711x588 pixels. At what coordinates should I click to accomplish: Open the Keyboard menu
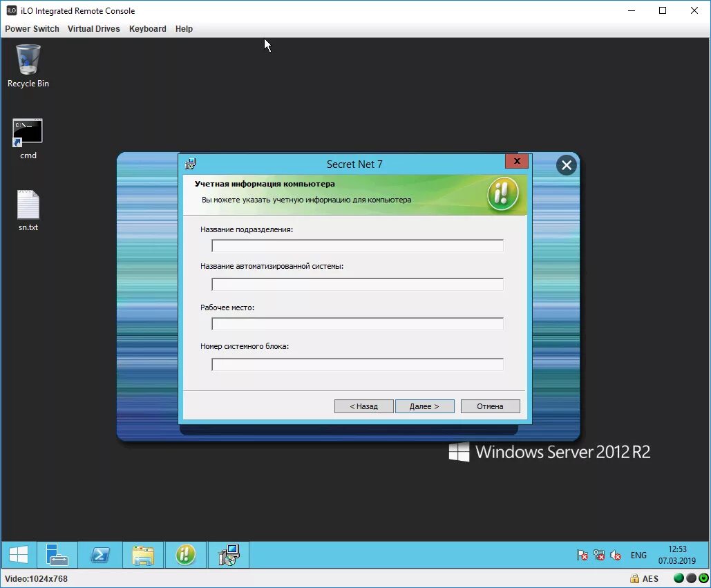147,28
